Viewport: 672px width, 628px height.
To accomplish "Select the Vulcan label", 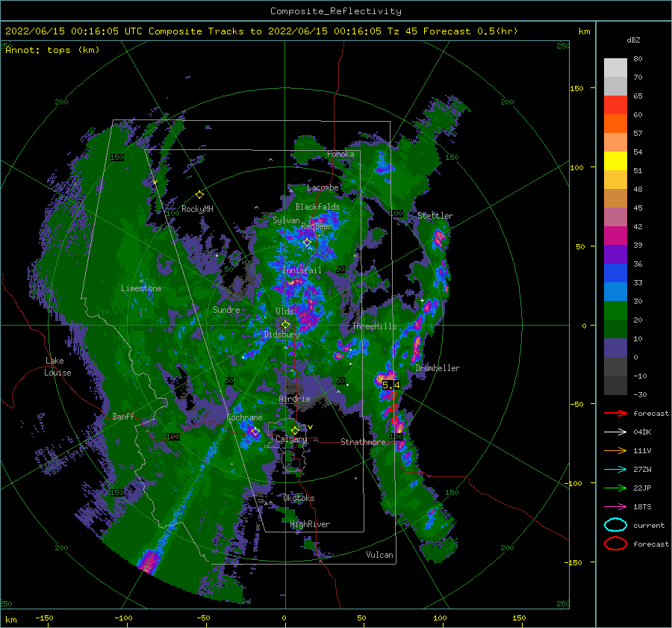I will (x=380, y=555).
